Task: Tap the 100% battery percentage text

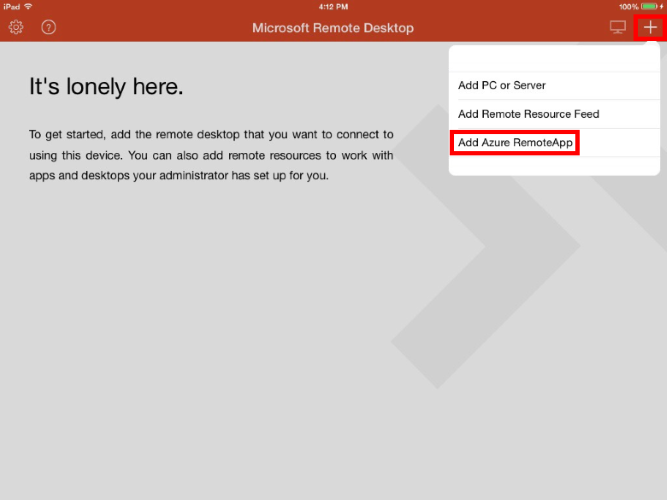Action: pyautogui.click(x=629, y=7)
